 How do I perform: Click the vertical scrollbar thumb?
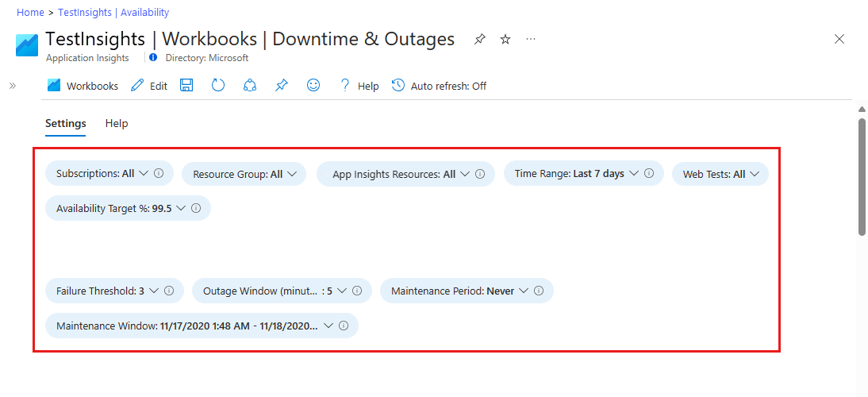(x=862, y=176)
